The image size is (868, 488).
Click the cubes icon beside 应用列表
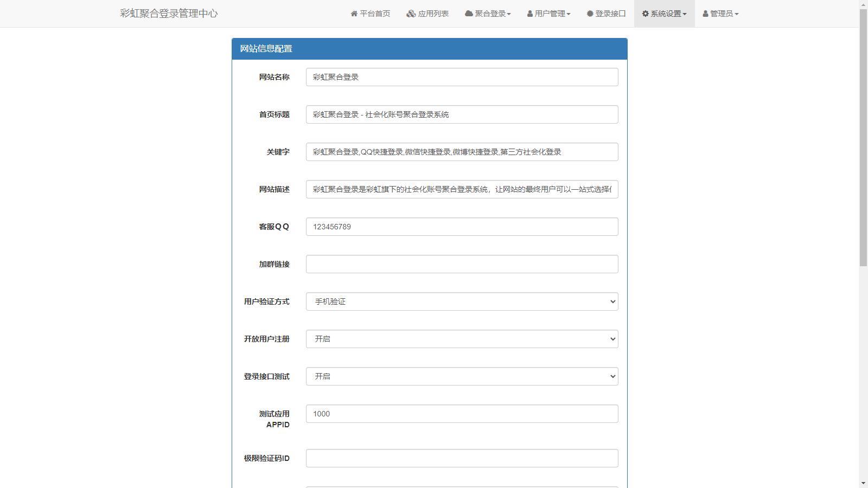click(x=411, y=14)
